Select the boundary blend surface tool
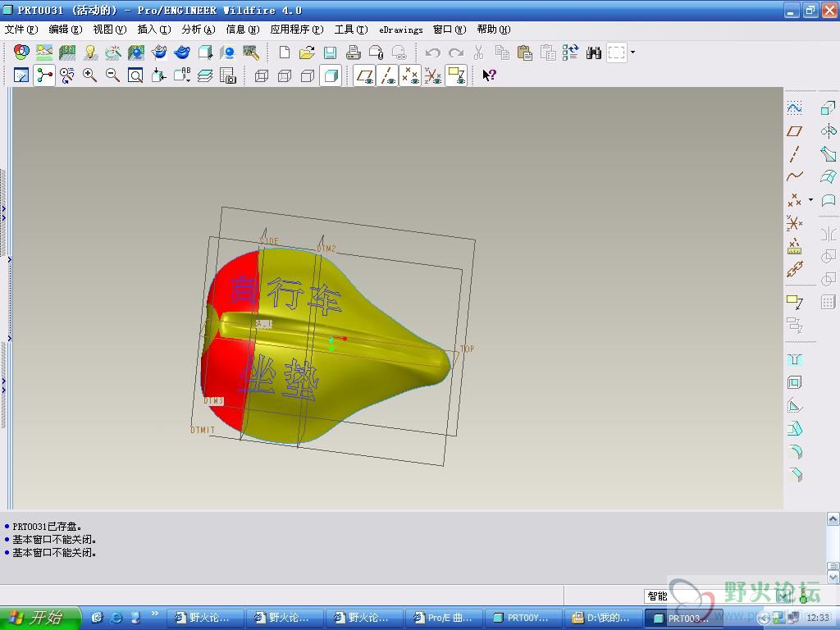840x630 pixels. point(829,177)
